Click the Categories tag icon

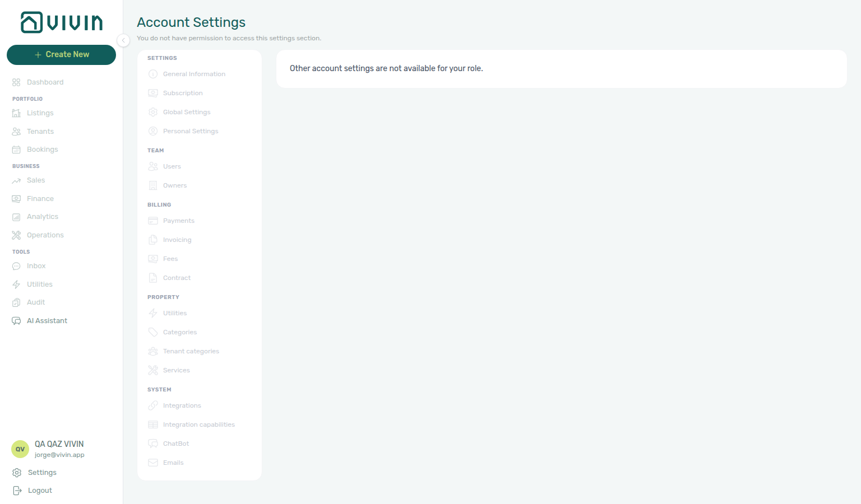pyautogui.click(x=153, y=332)
